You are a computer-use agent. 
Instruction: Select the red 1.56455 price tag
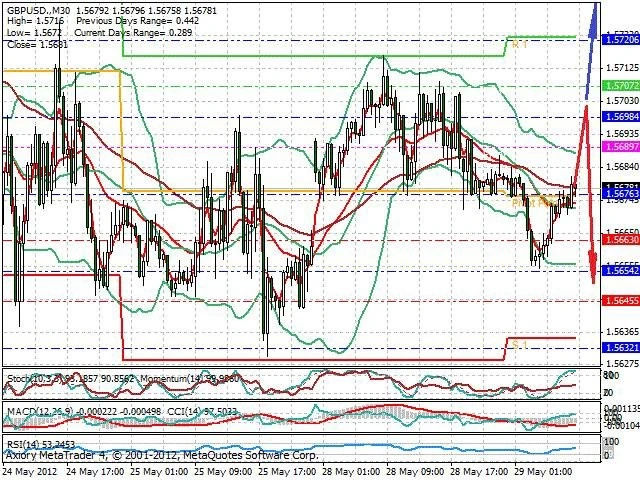(x=621, y=299)
